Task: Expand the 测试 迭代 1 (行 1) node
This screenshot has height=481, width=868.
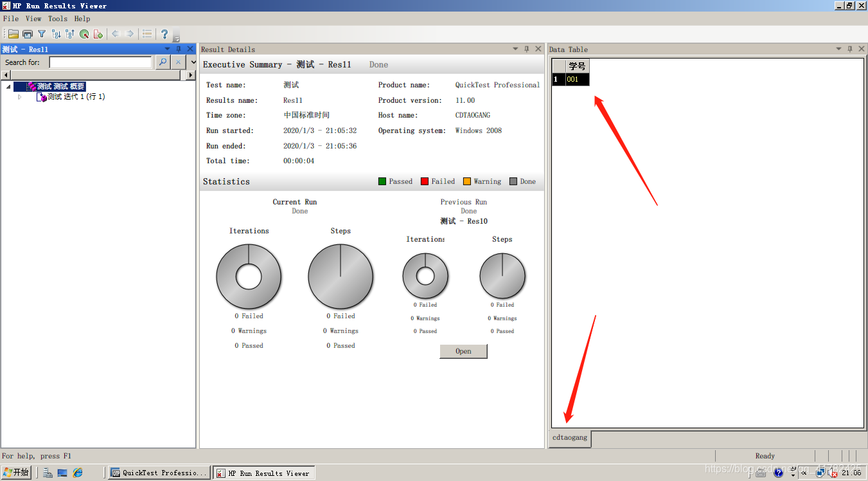Action: 20,97
